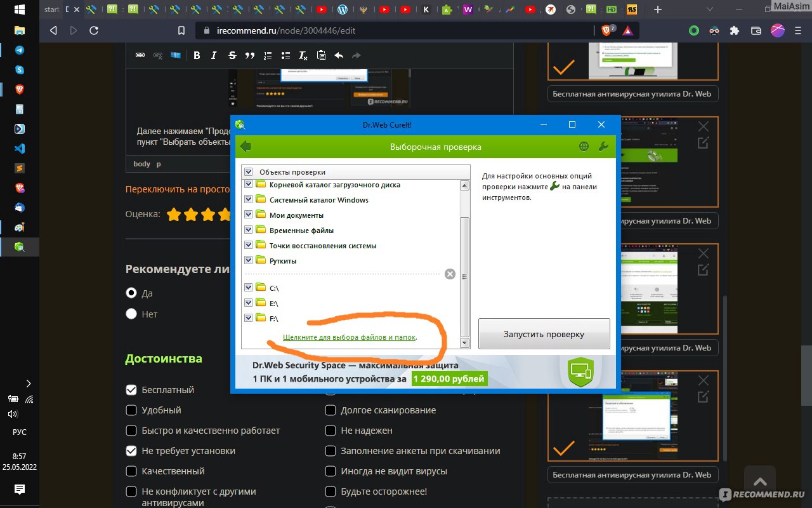Screen dimensions: 812x508
Task: Bookmark this page in browser
Action: [181, 30]
